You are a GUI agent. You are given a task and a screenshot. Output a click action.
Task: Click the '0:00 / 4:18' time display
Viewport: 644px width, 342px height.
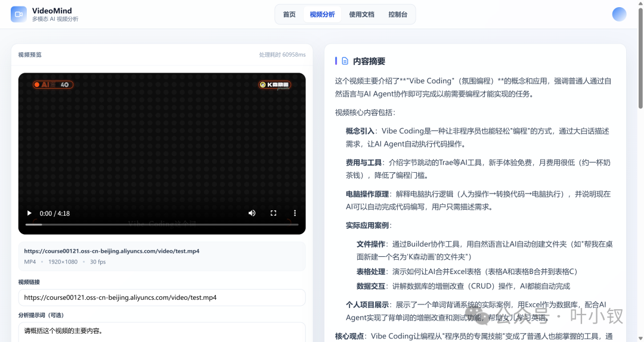(55, 213)
